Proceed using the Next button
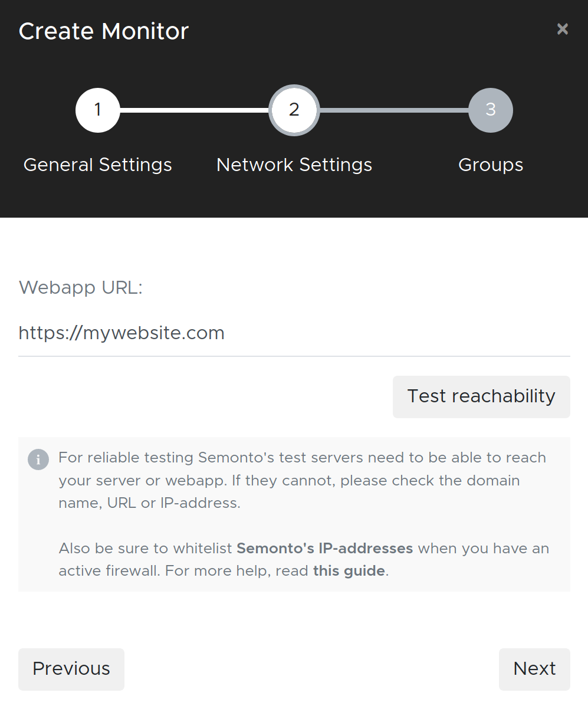 pos(534,669)
